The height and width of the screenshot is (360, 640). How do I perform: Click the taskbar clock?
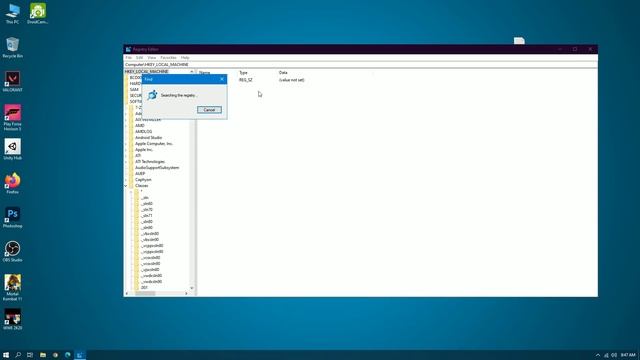pyautogui.click(x=628, y=355)
